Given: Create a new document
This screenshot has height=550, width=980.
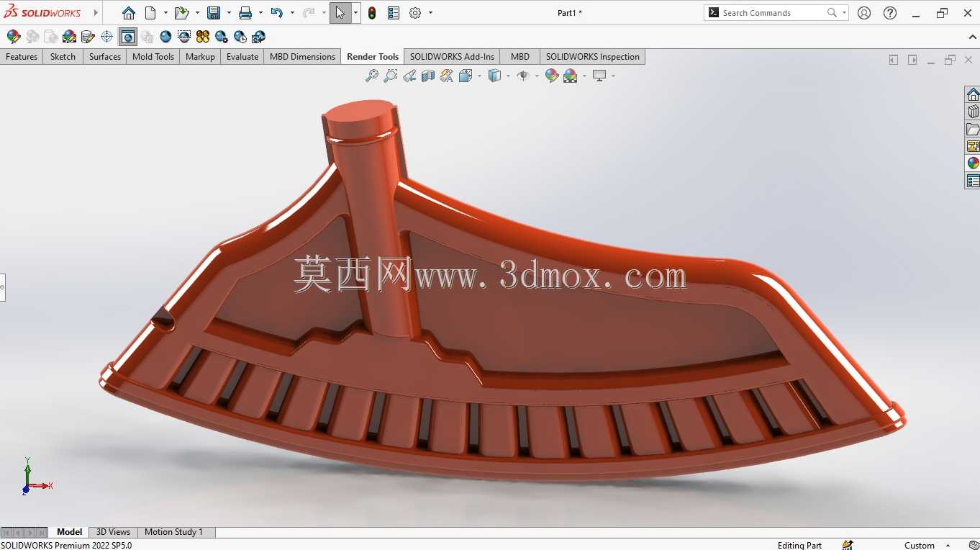Looking at the screenshot, I should pyautogui.click(x=150, y=13).
